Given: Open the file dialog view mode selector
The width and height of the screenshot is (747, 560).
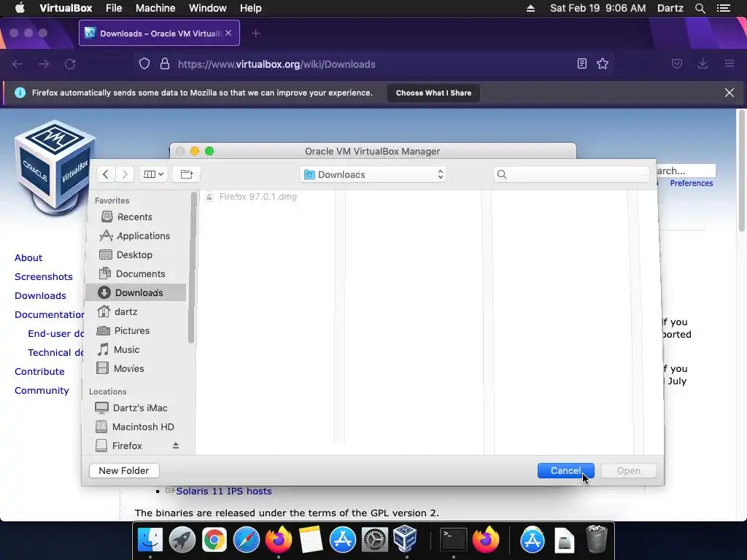Looking at the screenshot, I should (x=153, y=174).
